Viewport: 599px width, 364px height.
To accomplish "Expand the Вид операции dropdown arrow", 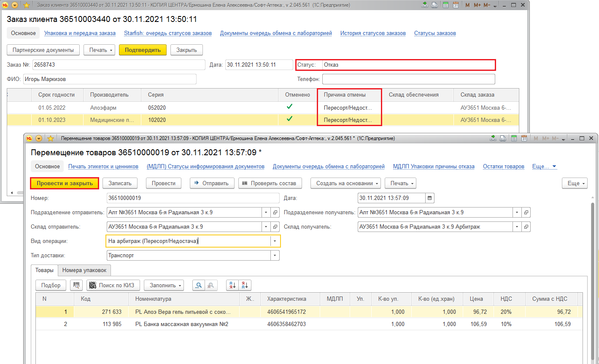I will click(x=275, y=241).
